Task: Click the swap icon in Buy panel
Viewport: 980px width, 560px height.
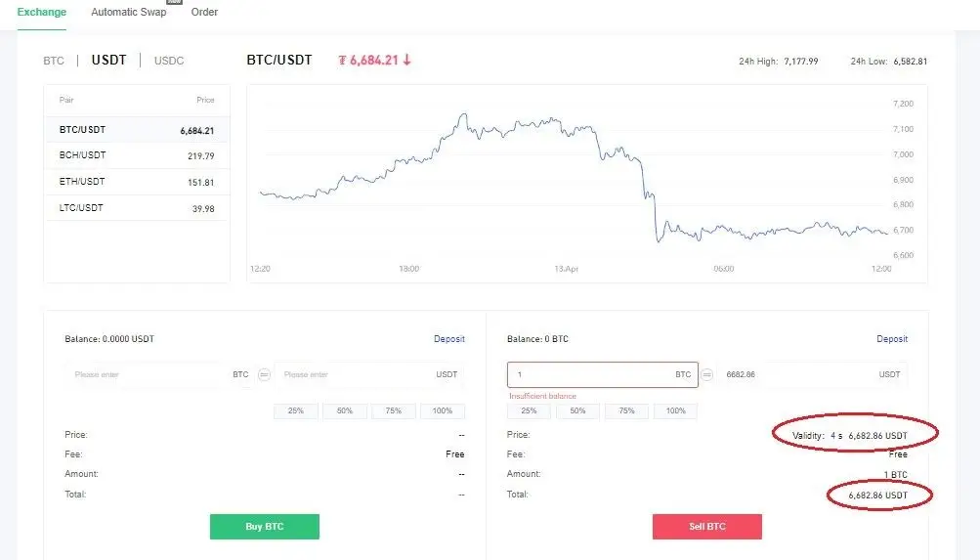Action: click(x=265, y=374)
